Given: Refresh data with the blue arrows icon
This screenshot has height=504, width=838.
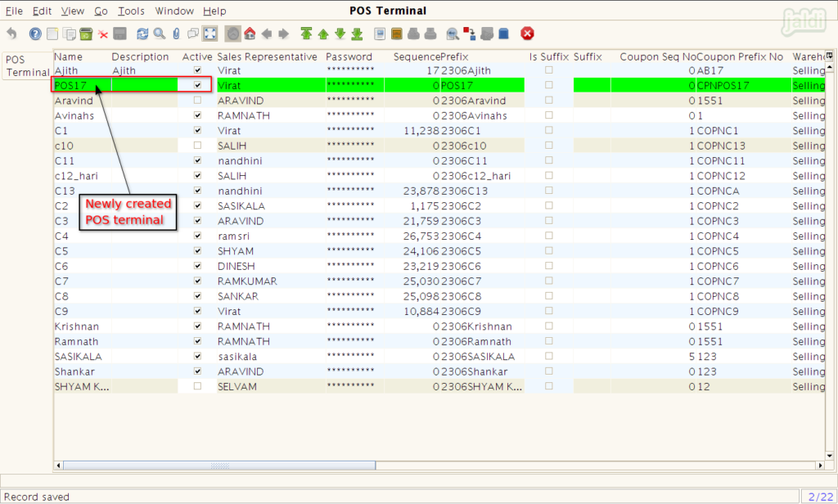Looking at the screenshot, I should pyautogui.click(x=142, y=34).
